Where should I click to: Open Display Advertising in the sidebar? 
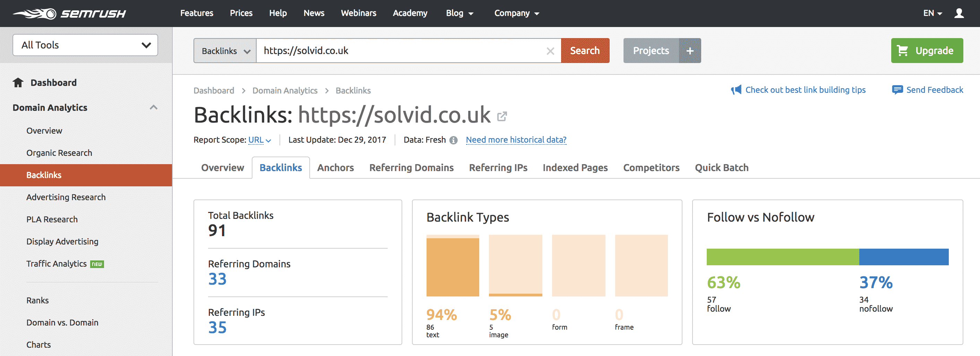click(x=62, y=242)
